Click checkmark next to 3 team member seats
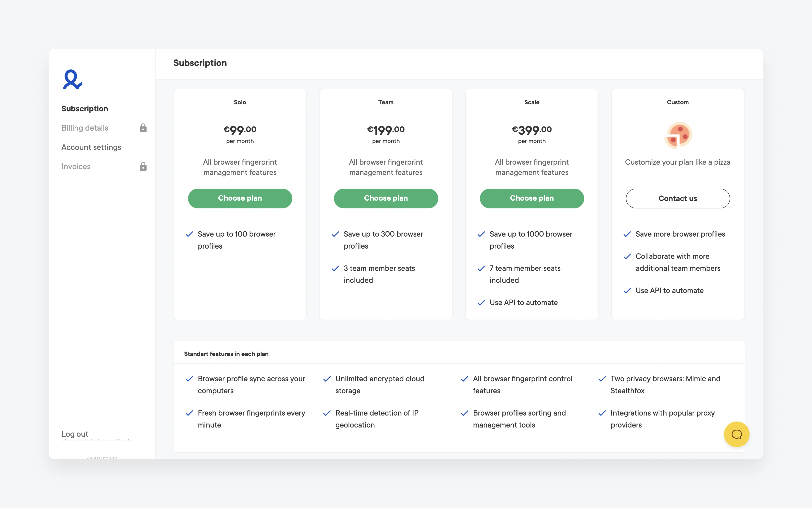 (335, 268)
